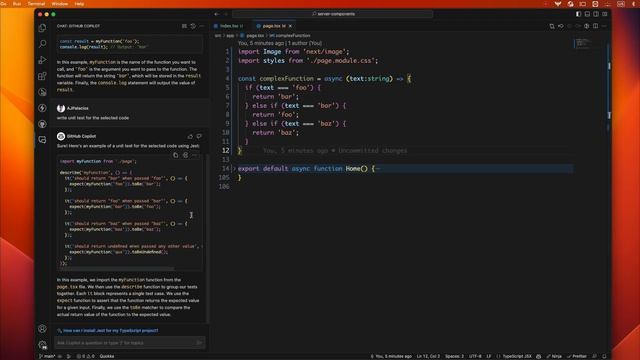Go back in editor navigation

(217, 14)
